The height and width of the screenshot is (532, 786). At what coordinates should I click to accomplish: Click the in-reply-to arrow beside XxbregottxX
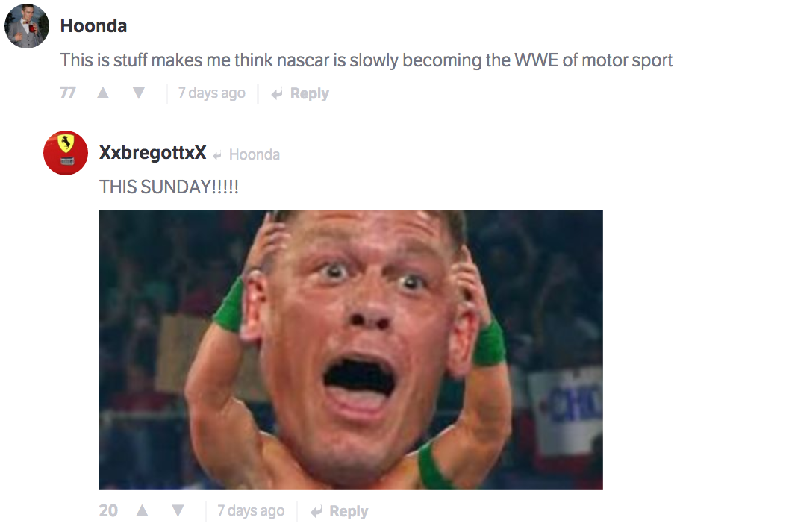(x=217, y=155)
